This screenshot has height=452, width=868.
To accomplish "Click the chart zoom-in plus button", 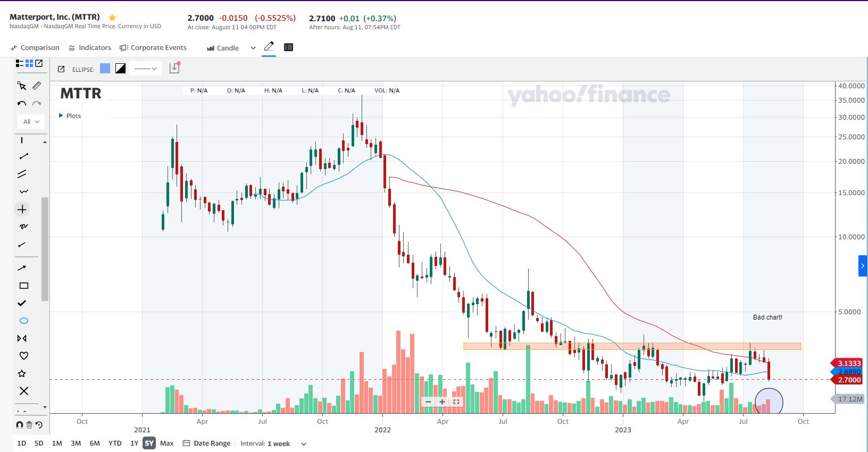I will pos(442,401).
